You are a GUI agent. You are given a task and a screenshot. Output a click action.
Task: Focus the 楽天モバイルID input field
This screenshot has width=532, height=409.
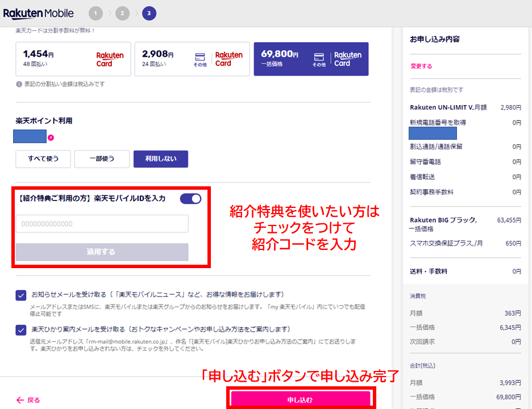coord(102,224)
